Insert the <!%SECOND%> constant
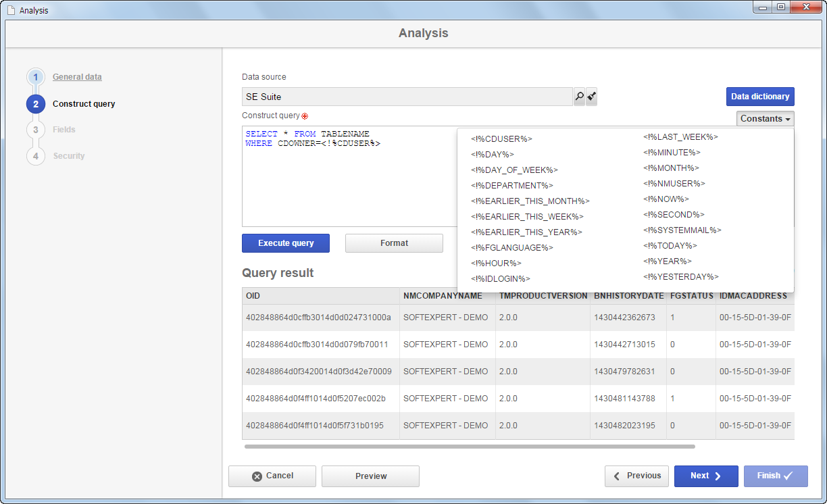Image resolution: width=827 pixels, height=504 pixels. (x=674, y=215)
